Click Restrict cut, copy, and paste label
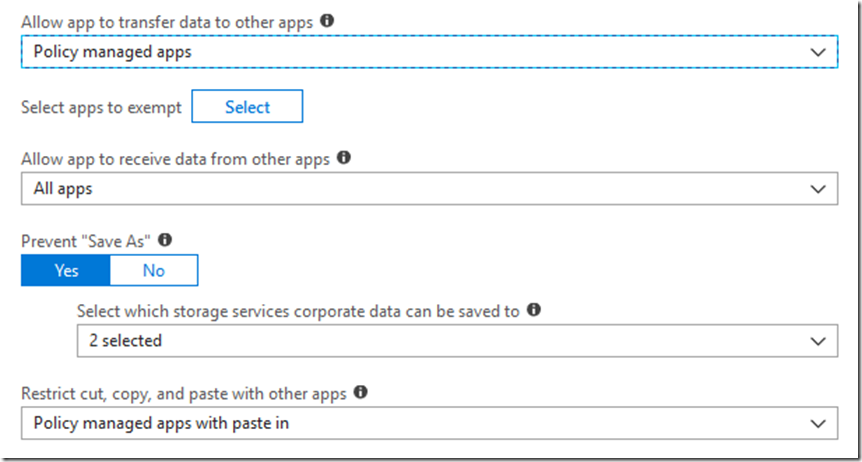This screenshot has width=862, height=462. click(x=184, y=394)
